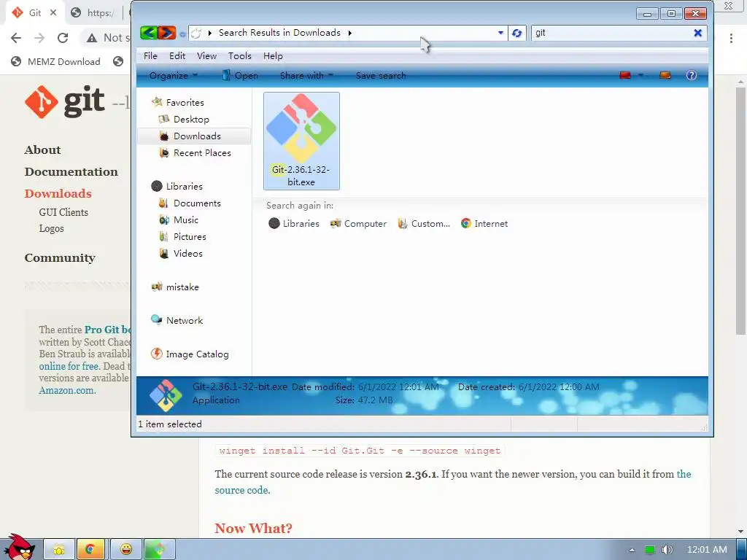Viewport: 747px width, 560px height.
Task: Open the folder icon on the taskbar
Action: click(x=59, y=550)
